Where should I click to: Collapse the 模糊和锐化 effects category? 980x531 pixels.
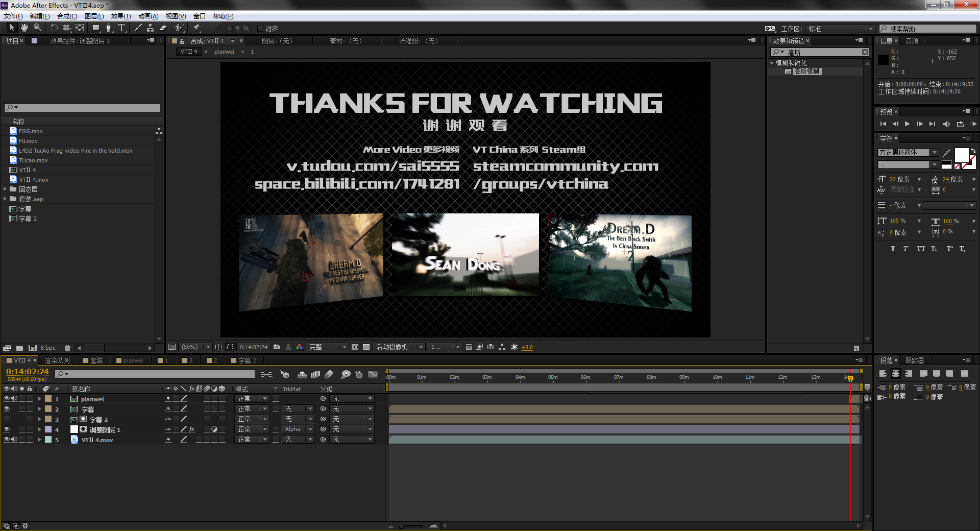pos(772,63)
